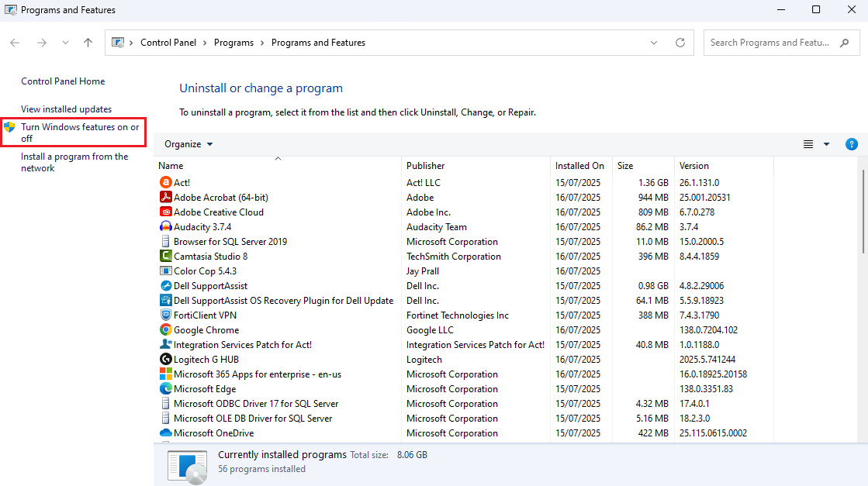Open Turn Windows features on or off
This screenshot has height=486, width=868.
80,133
